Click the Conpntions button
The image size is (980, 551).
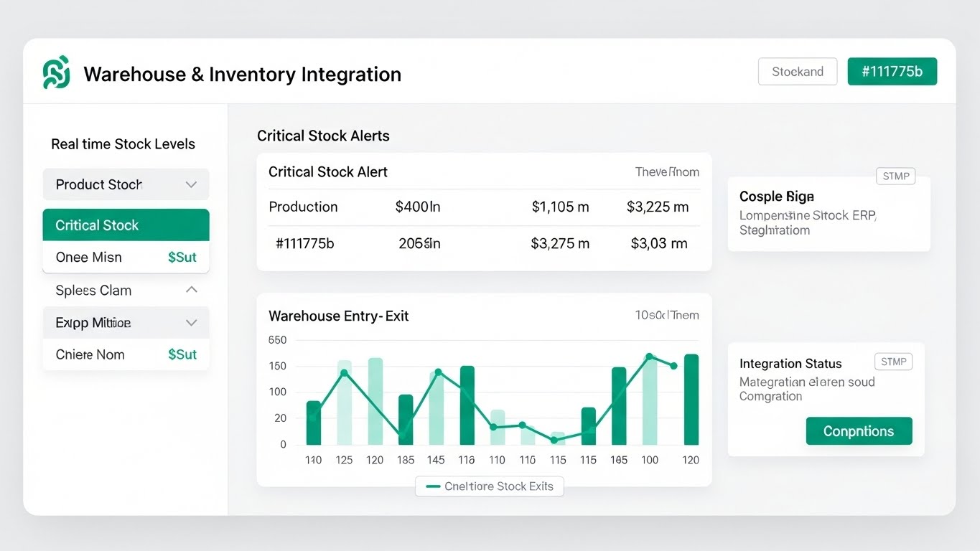[859, 430]
